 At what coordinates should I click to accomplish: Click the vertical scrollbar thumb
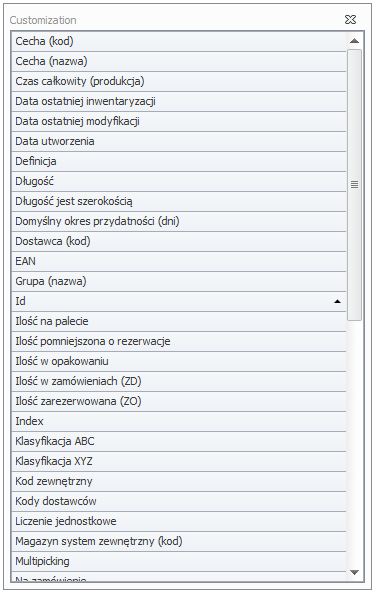(x=354, y=185)
